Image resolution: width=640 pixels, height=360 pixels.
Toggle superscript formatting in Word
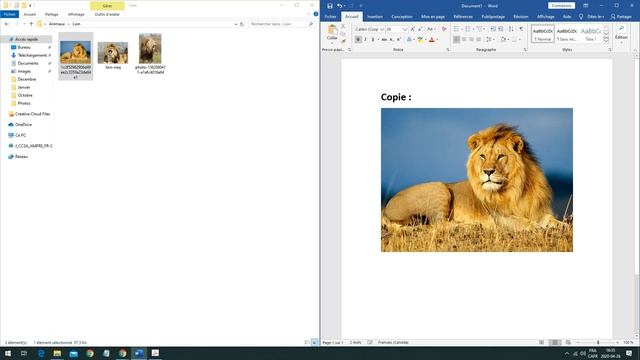pyautogui.click(x=398, y=40)
